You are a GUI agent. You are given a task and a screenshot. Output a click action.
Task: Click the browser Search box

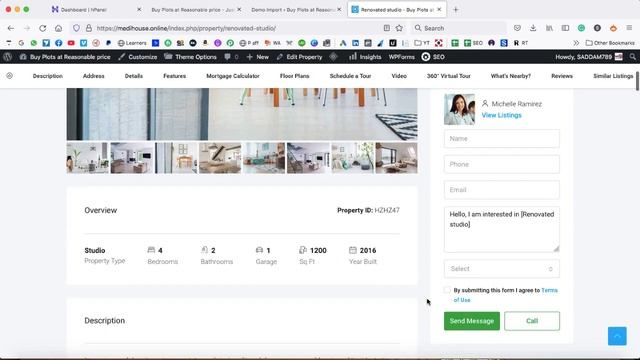point(459,28)
